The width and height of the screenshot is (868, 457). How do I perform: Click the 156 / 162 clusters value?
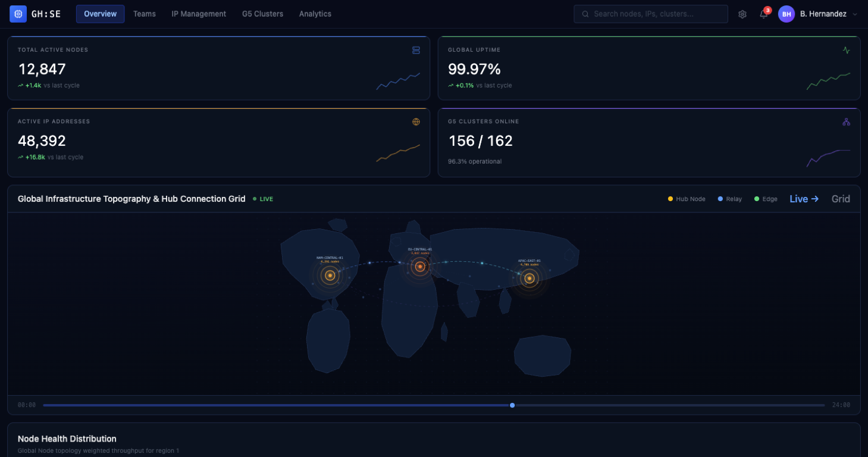480,141
